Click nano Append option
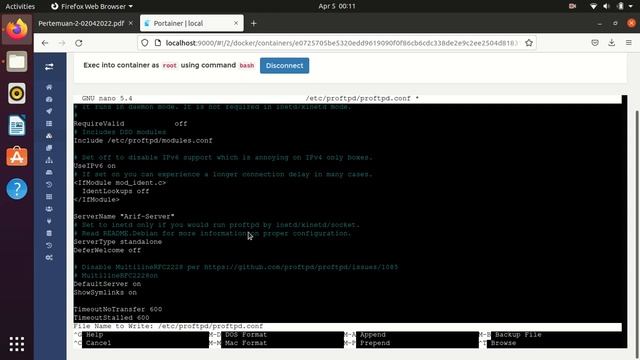The image size is (640, 360). pos(373,335)
